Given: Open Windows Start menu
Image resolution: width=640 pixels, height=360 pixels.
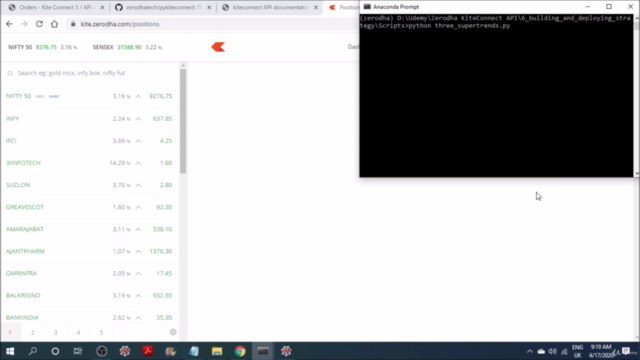Looking at the screenshot, I should click(10, 351).
